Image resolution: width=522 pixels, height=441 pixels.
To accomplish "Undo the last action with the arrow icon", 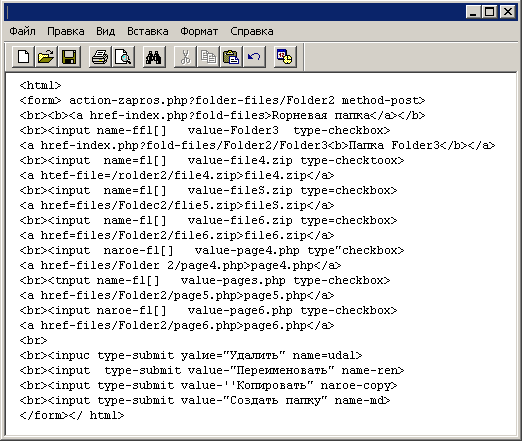I will tap(254, 57).
